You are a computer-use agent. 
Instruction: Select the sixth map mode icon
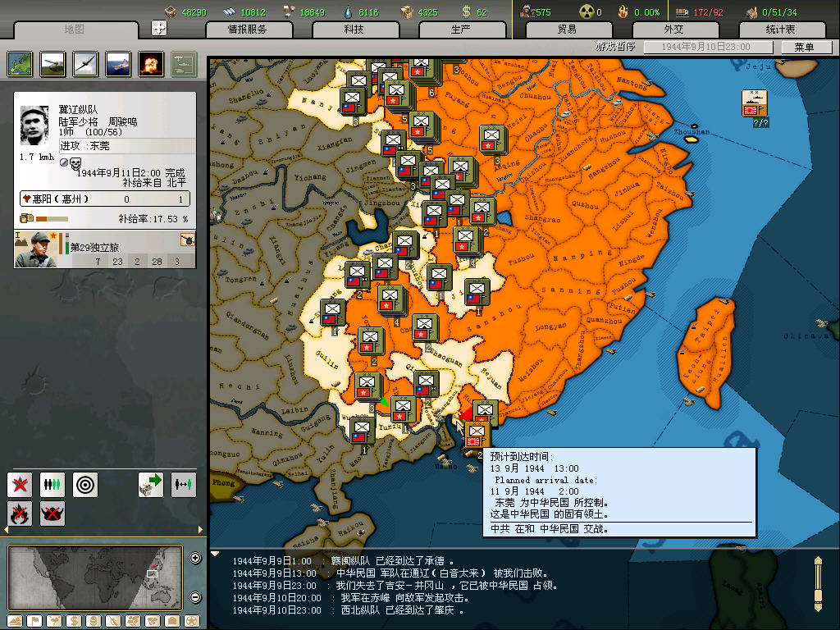(x=113, y=621)
